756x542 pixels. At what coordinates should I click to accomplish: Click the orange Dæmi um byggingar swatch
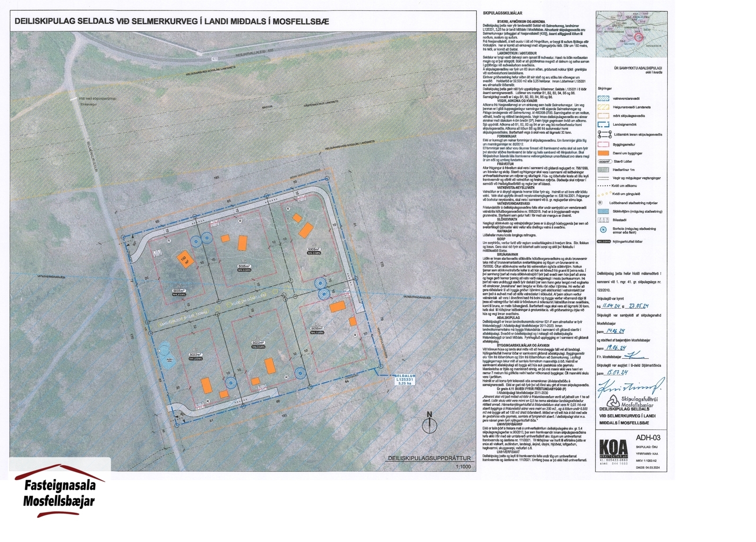(602, 153)
